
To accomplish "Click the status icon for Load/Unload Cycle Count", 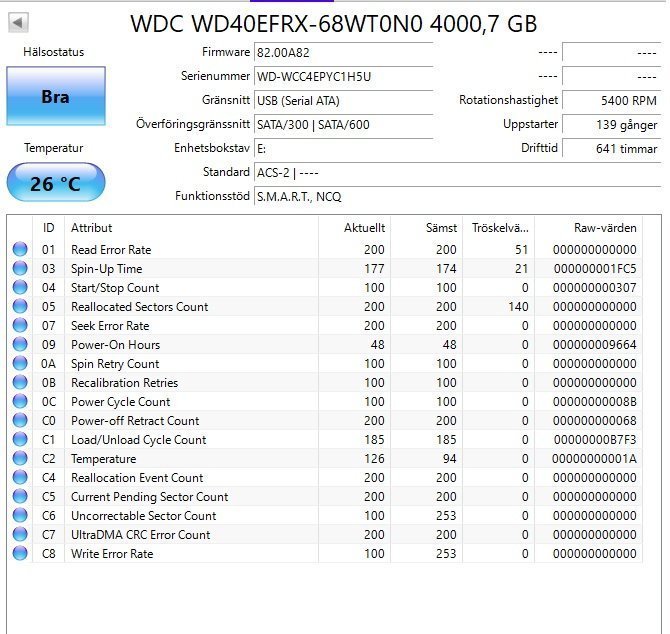I will [20, 439].
